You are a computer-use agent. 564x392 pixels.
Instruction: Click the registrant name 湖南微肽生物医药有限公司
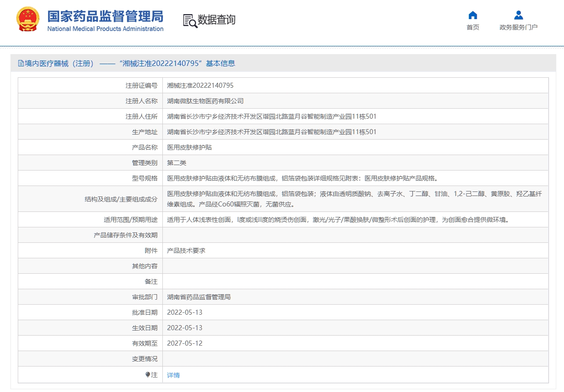[205, 101]
